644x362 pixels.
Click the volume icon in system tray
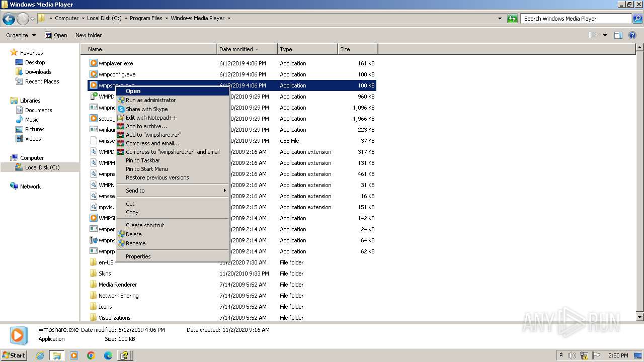pos(573,355)
